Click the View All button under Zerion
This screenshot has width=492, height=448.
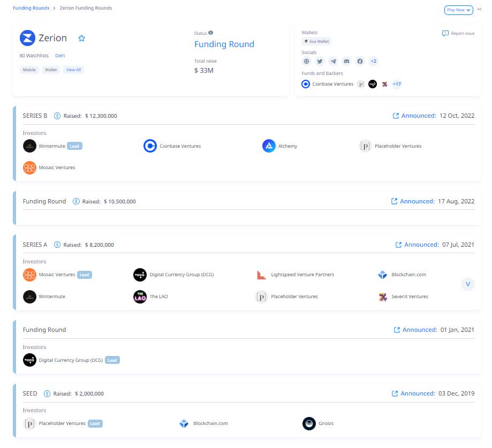(73, 70)
